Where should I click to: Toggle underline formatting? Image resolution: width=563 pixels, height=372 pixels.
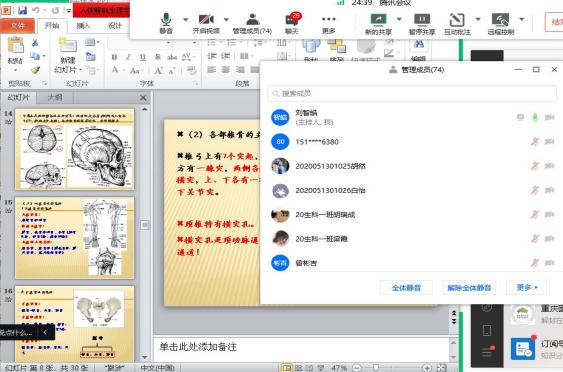[x=143, y=57]
